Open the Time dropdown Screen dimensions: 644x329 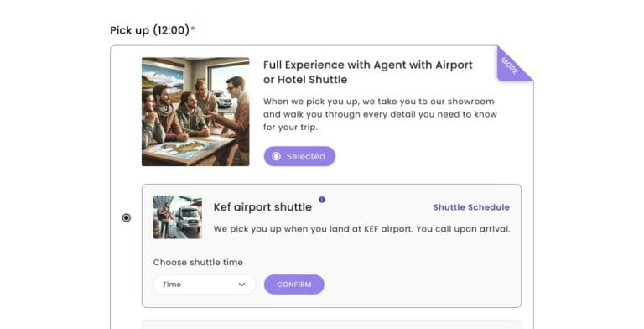(x=205, y=285)
